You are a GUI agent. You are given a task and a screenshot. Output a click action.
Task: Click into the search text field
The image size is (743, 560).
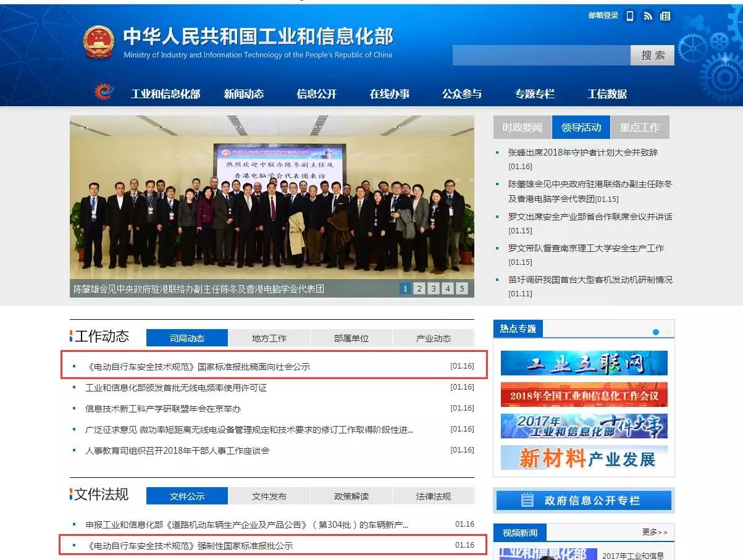[541, 55]
